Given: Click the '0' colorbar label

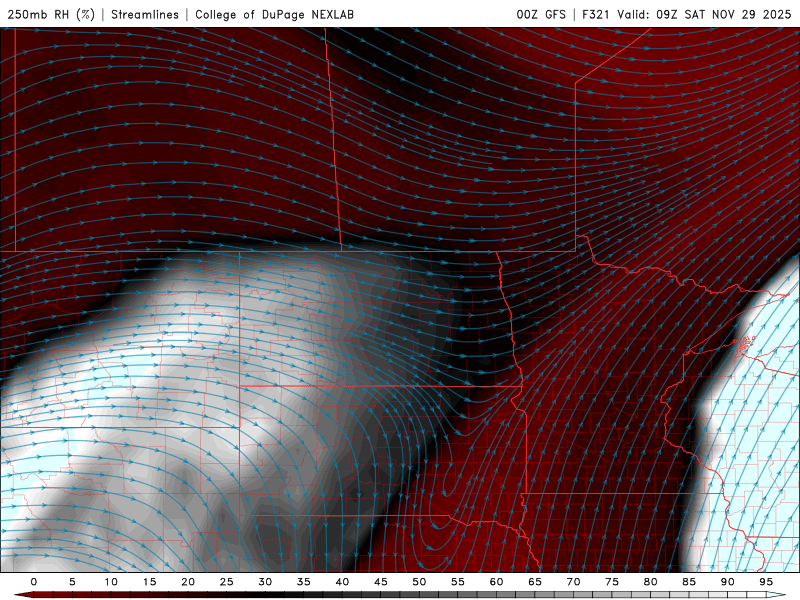Looking at the screenshot, I should point(34,582).
